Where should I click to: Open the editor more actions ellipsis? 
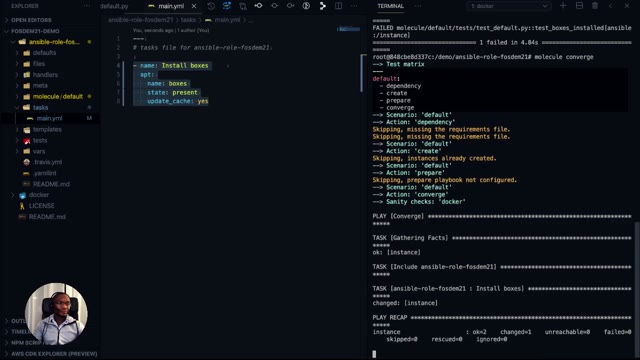[x=354, y=6]
